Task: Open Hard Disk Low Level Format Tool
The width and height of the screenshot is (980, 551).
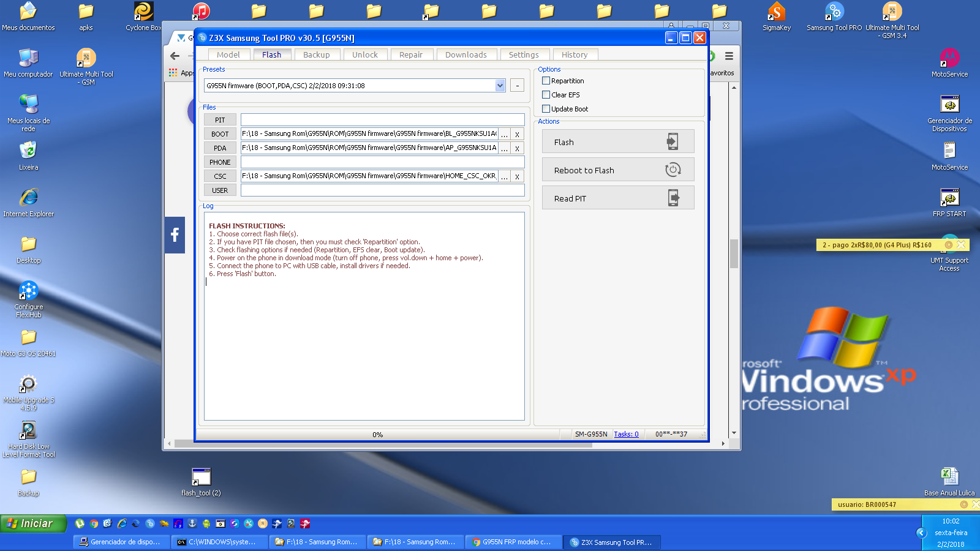Action: pos(28,439)
